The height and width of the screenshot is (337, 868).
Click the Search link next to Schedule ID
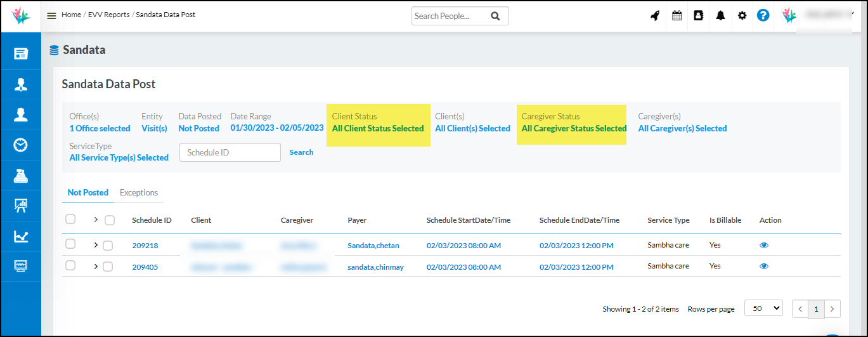pyautogui.click(x=301, y=152)
